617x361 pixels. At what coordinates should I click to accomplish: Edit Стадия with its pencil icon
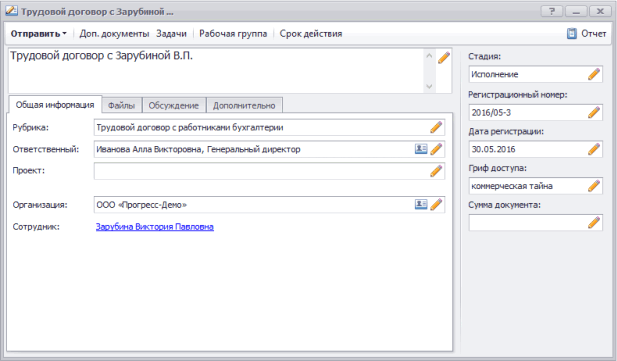(x=594, y=74)
